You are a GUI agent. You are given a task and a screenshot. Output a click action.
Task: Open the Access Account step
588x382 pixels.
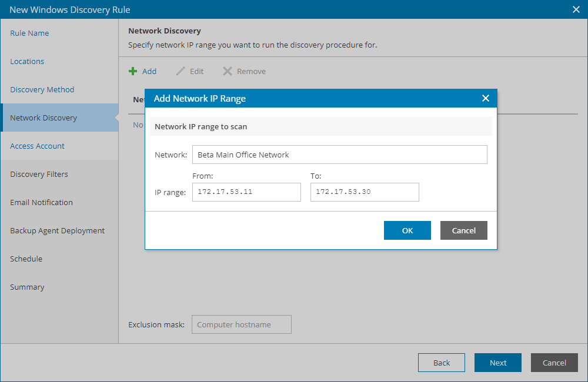[x=37, y=146]
